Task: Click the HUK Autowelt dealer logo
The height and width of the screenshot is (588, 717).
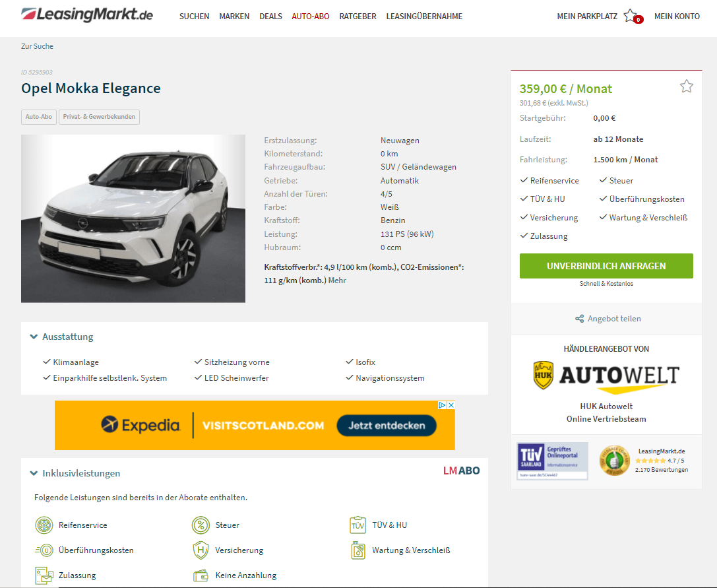Action: pos(606,377)
